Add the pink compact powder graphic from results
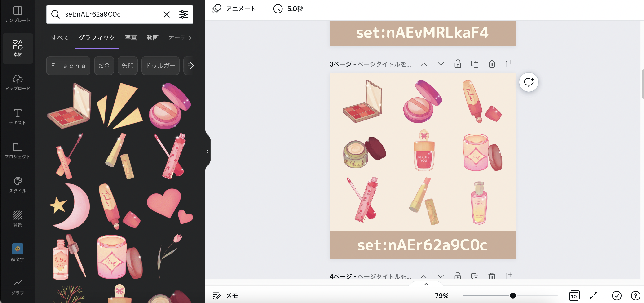The height and width of the screenshot is (303, 644). pyautogui.click(x=170, y=106)
